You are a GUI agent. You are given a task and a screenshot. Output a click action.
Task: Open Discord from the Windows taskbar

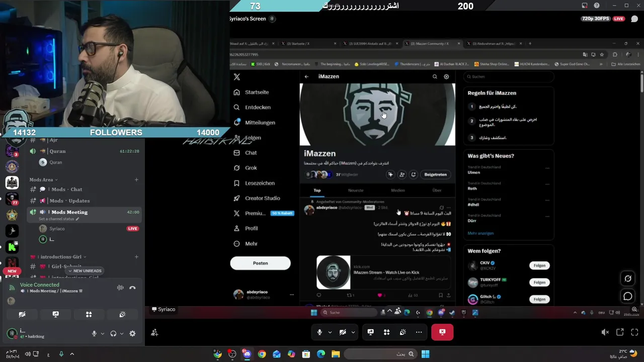(247, 354)
